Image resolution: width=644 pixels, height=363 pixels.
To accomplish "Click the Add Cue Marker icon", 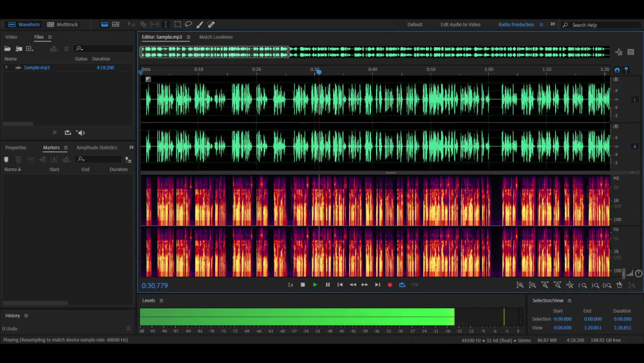I will click(6, 159).
